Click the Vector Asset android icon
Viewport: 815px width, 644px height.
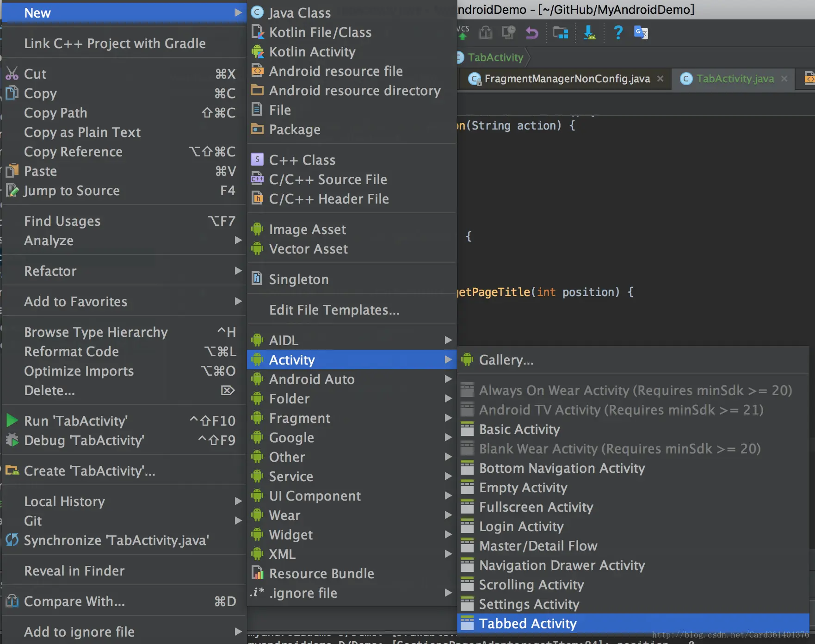pyautogui.click(x=257, y=248)
